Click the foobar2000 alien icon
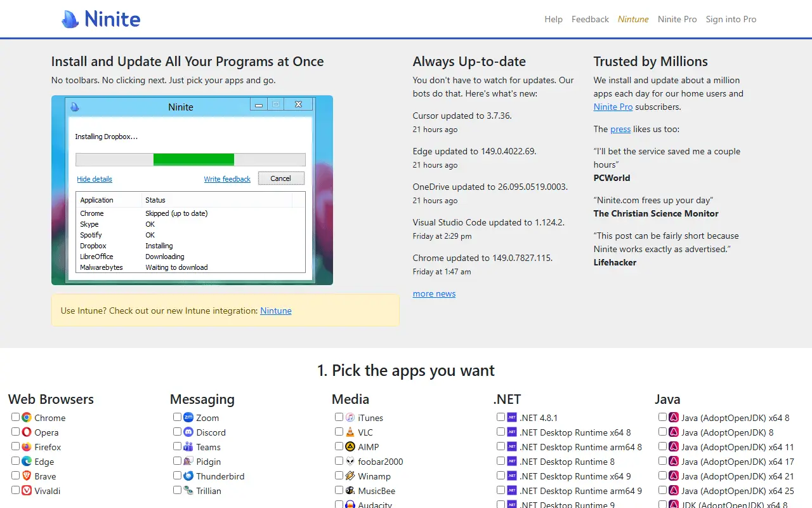The width and height of the screenshot is (812, 508). pyautogui.click(x=350, y=461)
